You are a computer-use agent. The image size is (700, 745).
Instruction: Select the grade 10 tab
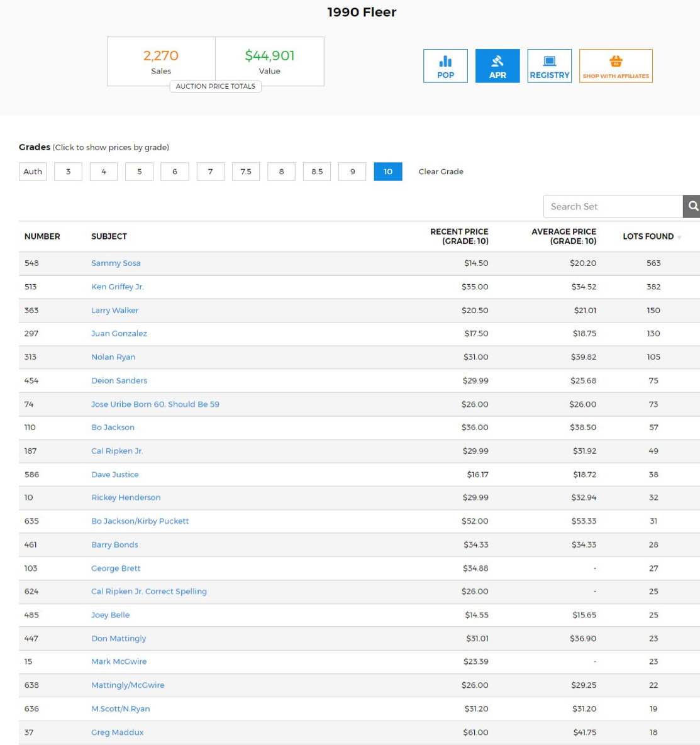[x=388, y=171]
